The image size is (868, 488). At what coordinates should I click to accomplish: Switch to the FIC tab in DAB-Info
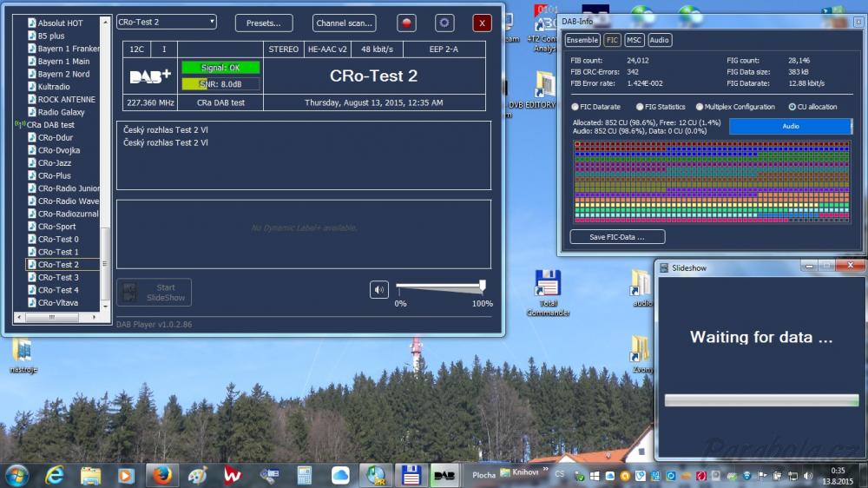point(612,40)
